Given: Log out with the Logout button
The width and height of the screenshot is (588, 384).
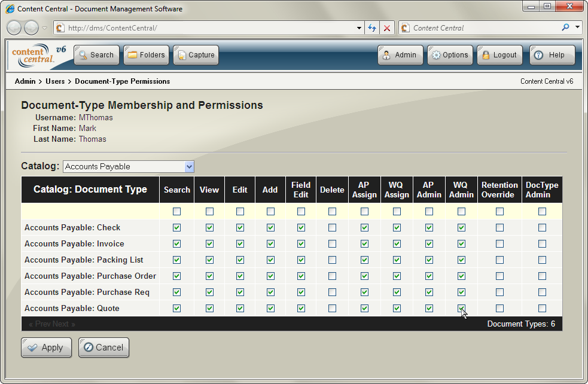Looking at the screenshot, I should click(499, 55).
